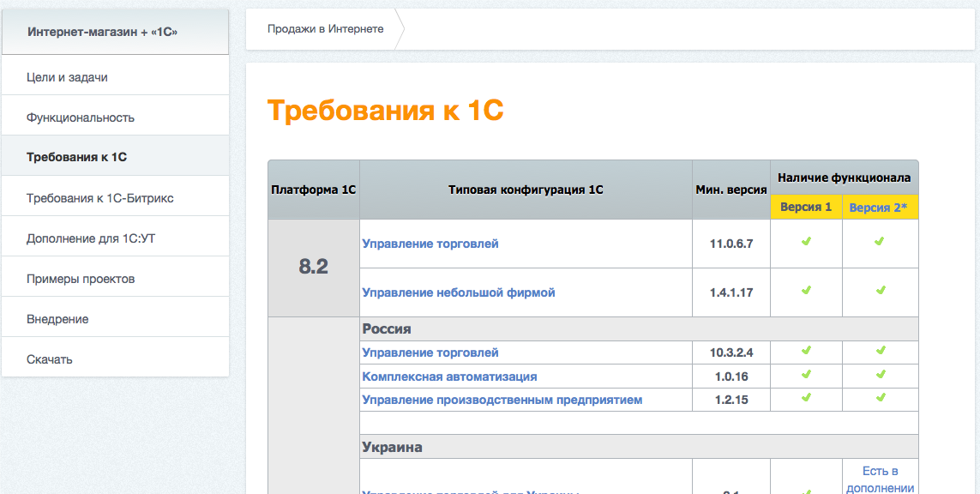Select Требования к 1С in the sidebar

pos(115,158)
